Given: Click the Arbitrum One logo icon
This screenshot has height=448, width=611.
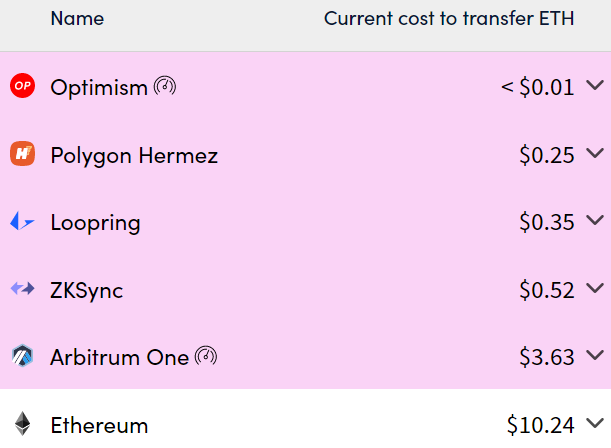Looking at the screenshot, I should coord(22,357).
